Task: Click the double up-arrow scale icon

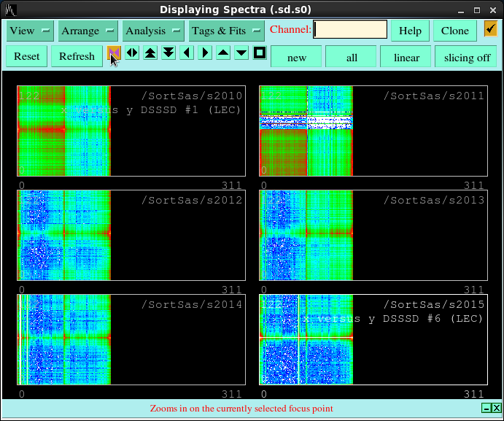Action: [x=150, y=53]
